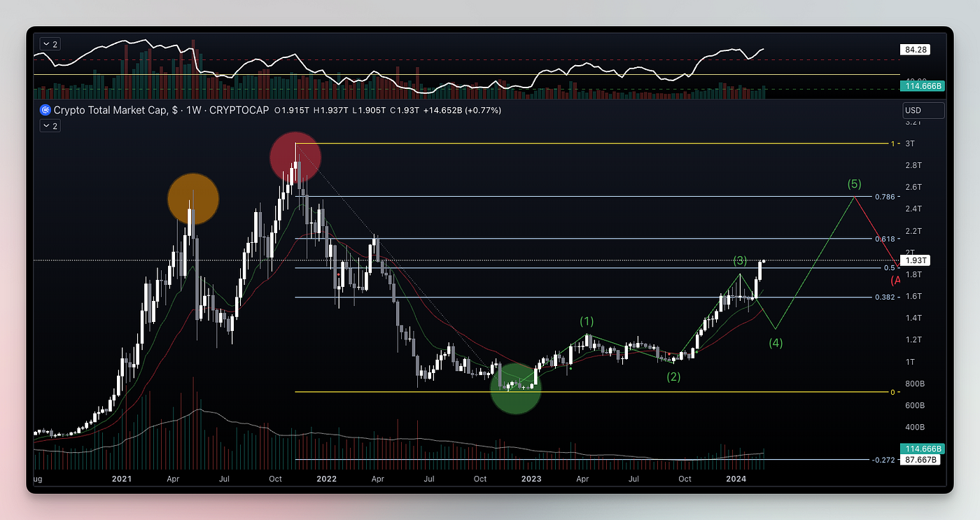Select the green circle drawing at the bottom
Viewport: 980px width, 520px height.
[x=515, y=388]
